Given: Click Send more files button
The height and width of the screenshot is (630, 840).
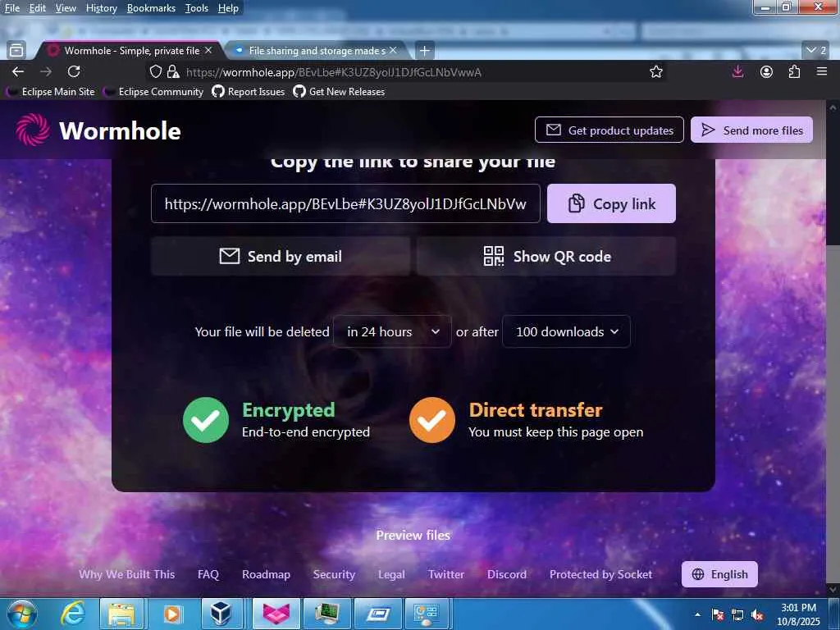Looking at the screenshot, I should [x=751, y=130].
